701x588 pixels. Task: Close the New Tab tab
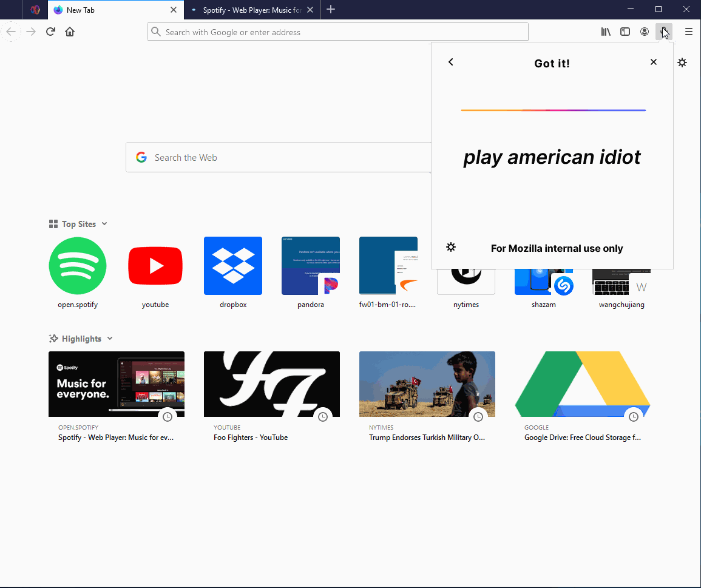pyautogui.click(x=174, y=10)
